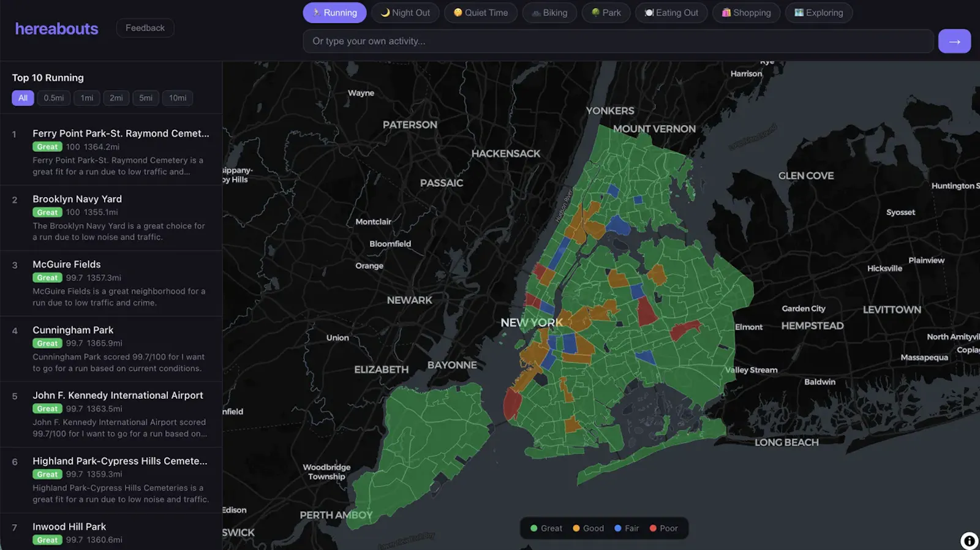Switch to the Exploring activity chip
The image size is (980, 550).
coord(818,13)
